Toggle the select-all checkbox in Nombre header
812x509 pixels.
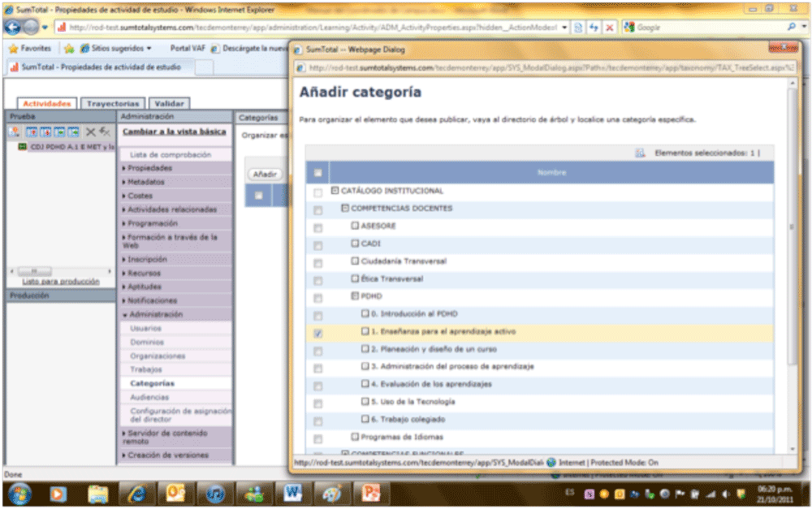pos(318,173)
